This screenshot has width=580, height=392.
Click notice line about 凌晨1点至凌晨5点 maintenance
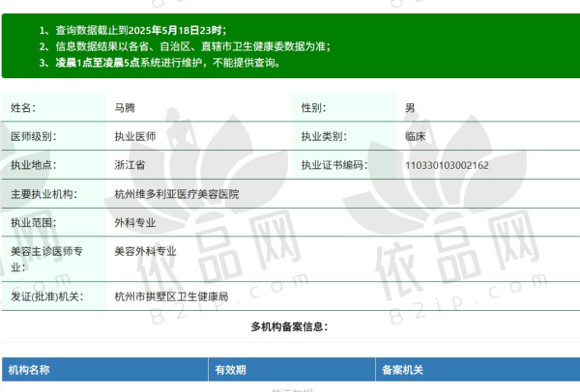159,63
